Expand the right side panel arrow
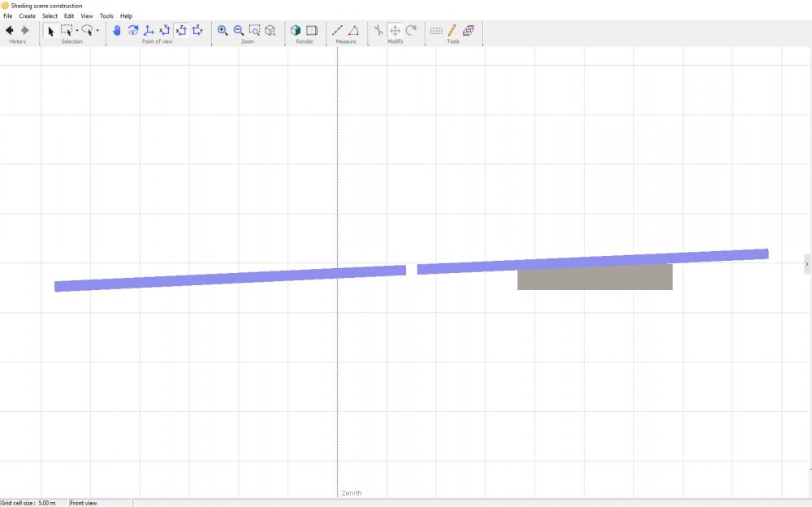The image size is (812, 507). pyautogui.click(x=806, y=264)
